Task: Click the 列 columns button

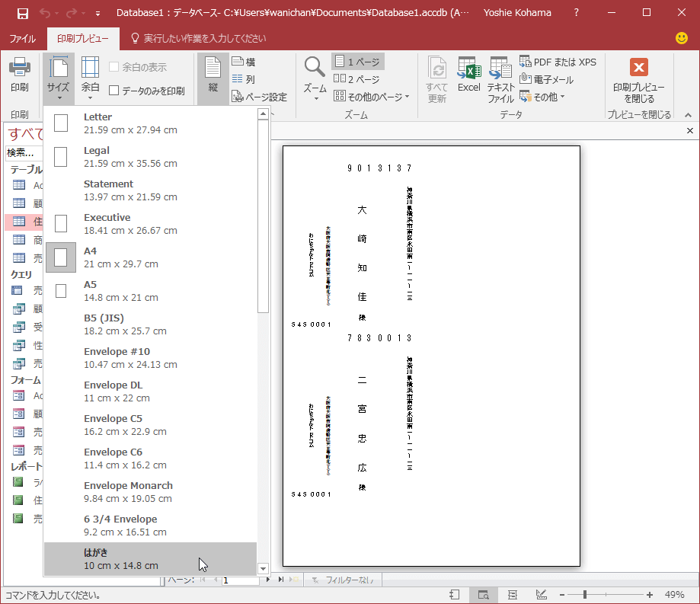Action: coord(244,79)
